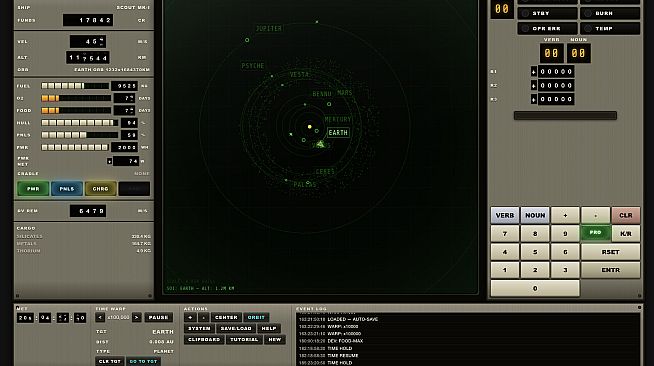Select PSYCHE on the map

[x=253, y=65]
